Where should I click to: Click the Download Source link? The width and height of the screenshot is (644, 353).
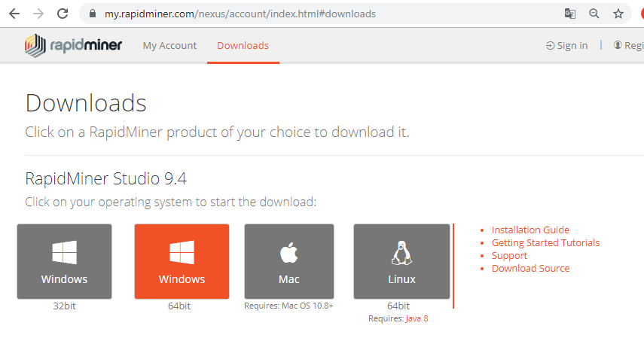click(530, 269)
